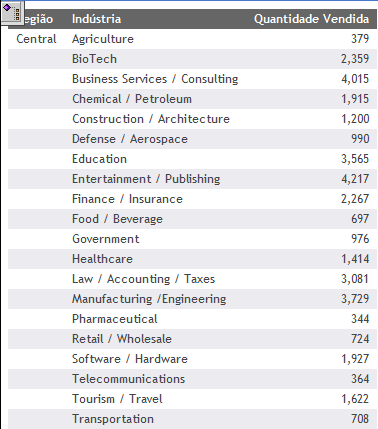Click the Healthcare industry cell
The width and height of the screenshot is (378, 429).
(x=102, y=259)
